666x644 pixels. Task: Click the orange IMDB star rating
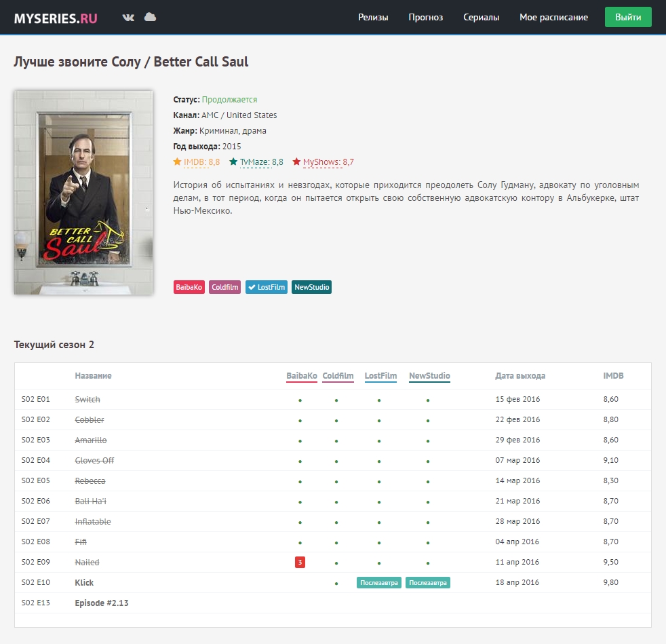pos(197,162)
